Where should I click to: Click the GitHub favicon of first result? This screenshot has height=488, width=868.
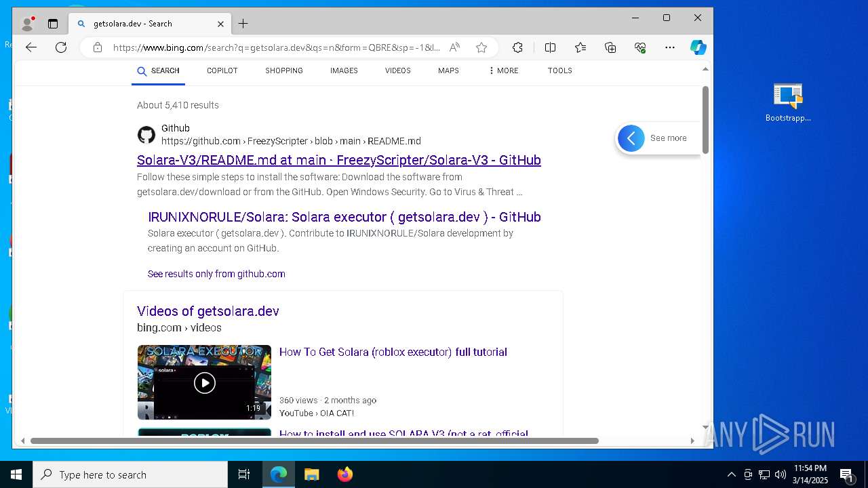pos(146,135)
